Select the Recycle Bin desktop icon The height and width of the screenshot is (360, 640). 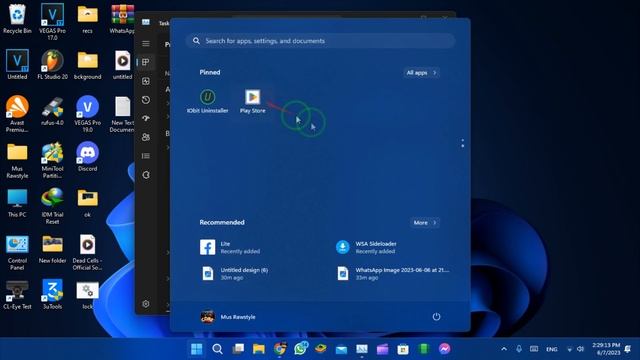[17, 19]
